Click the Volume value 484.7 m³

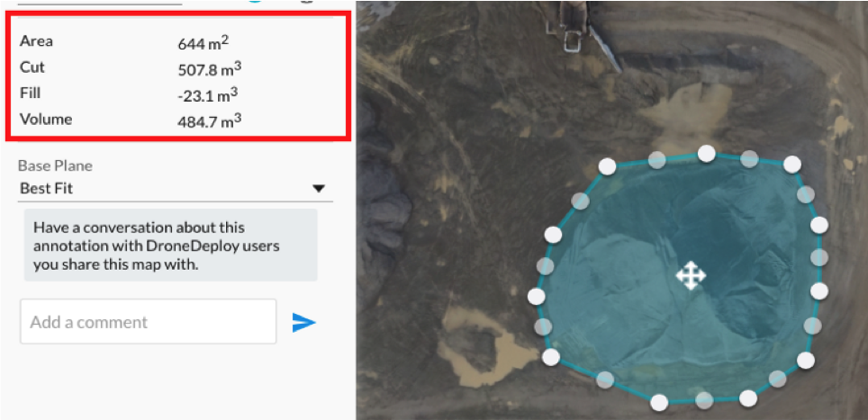click(209, 121)
